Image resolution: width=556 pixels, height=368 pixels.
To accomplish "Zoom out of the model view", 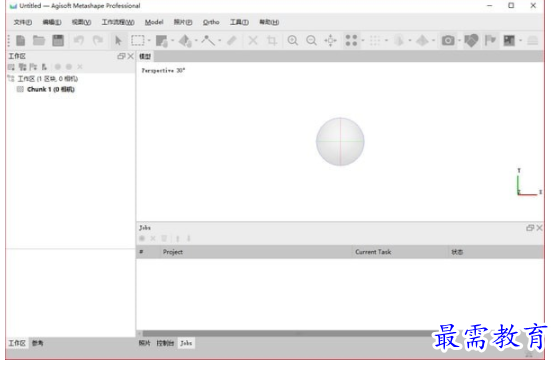I will click(x=311, y=40).
